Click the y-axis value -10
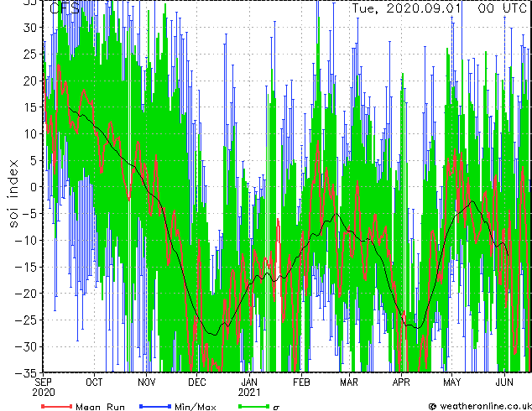Screen dimensions: 532x411 tap(27, 241)
